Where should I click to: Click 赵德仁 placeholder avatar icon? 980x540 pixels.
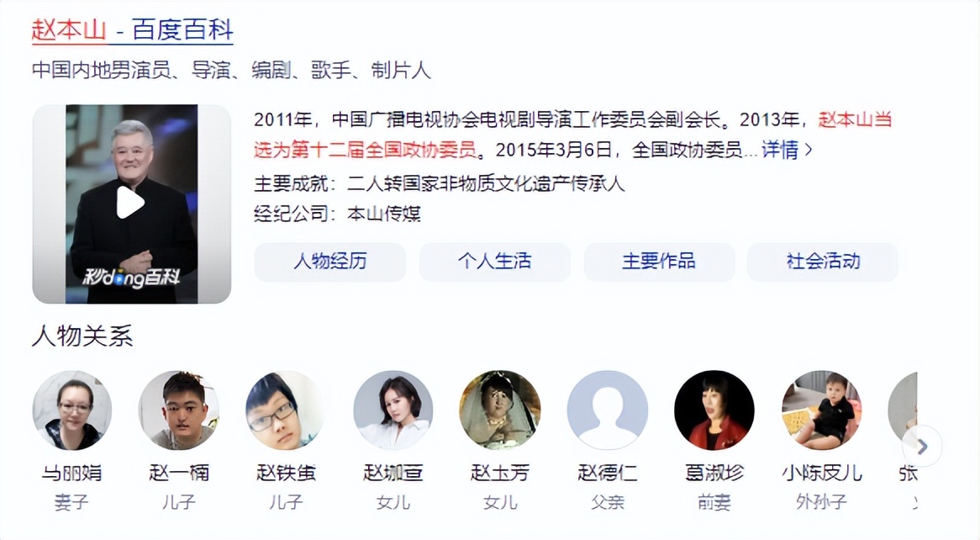click(x=608, y=410)
